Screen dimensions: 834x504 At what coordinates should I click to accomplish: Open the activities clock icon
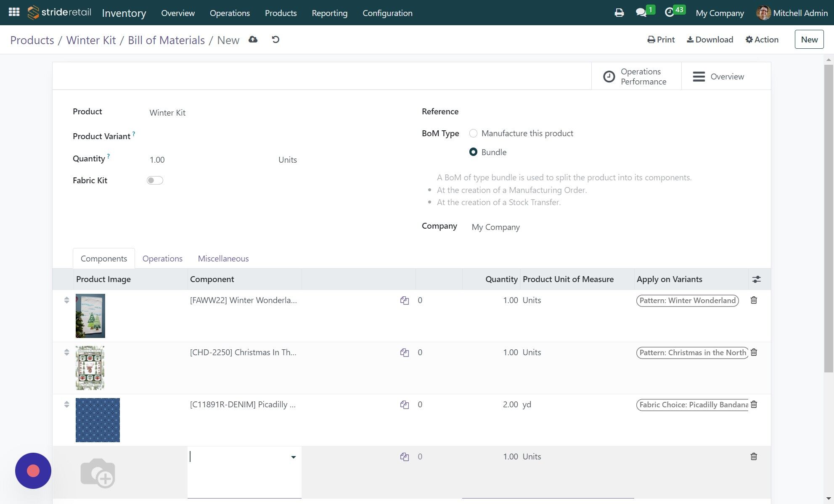[x=669, y=13]
